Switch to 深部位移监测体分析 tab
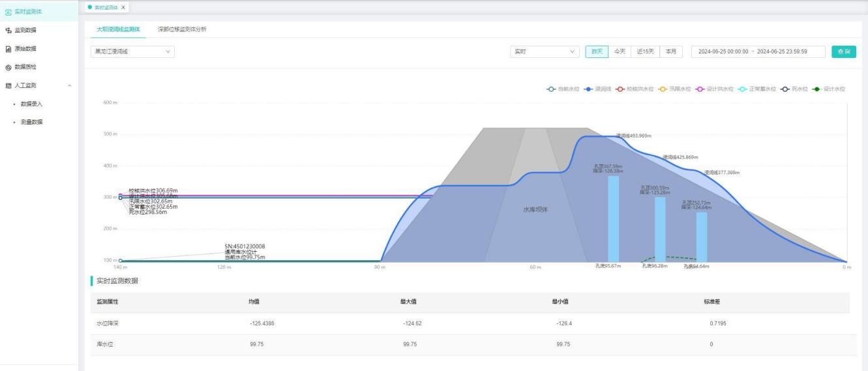This screenshot has width=868, height=371. pyautogui.click(x=182, y=29)
